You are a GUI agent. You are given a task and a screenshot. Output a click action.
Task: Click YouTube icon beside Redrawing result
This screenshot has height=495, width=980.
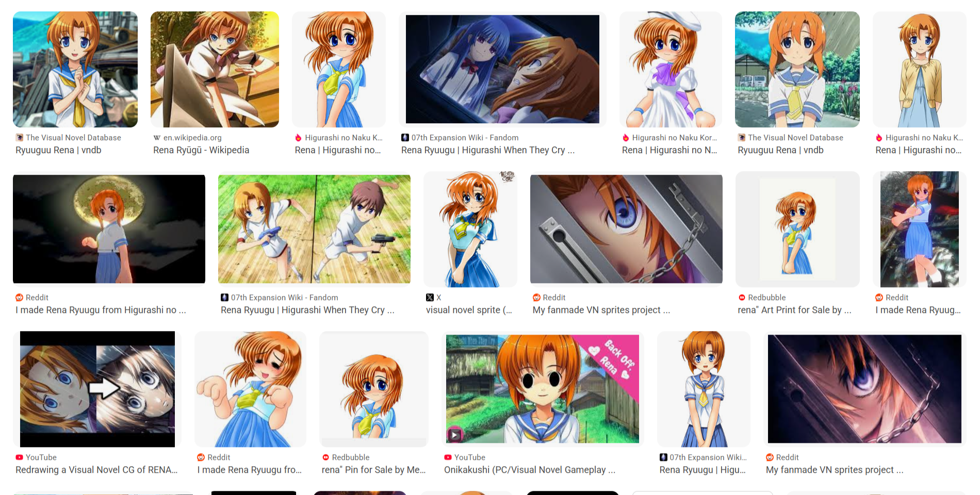tap(19, 457)
